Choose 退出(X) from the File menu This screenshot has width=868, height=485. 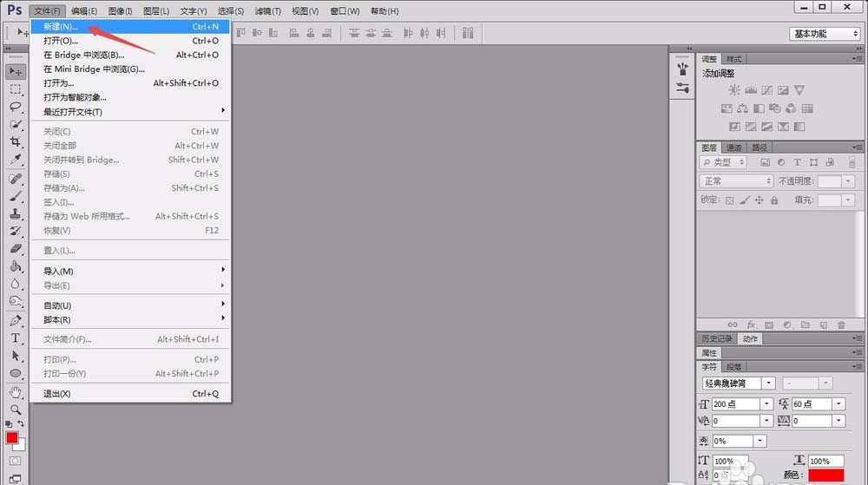pyautogui.click(x=131, y=394)
